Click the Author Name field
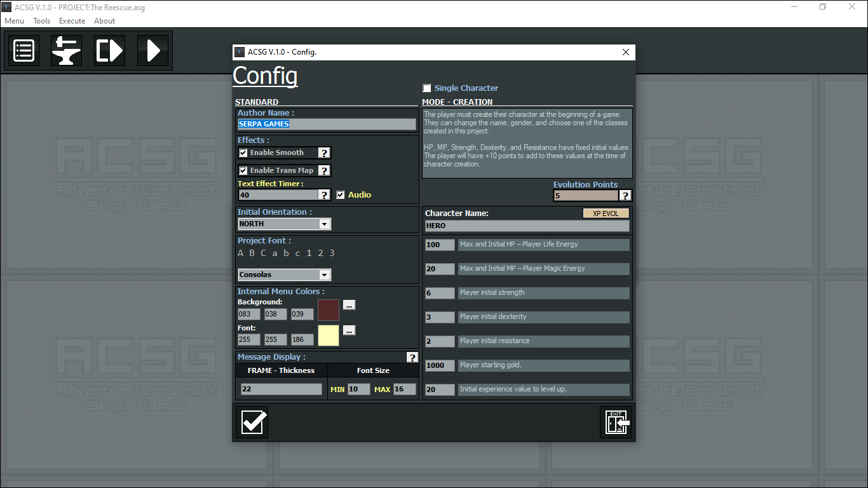Screen dimensions: 868x488 tap(327, 124)
